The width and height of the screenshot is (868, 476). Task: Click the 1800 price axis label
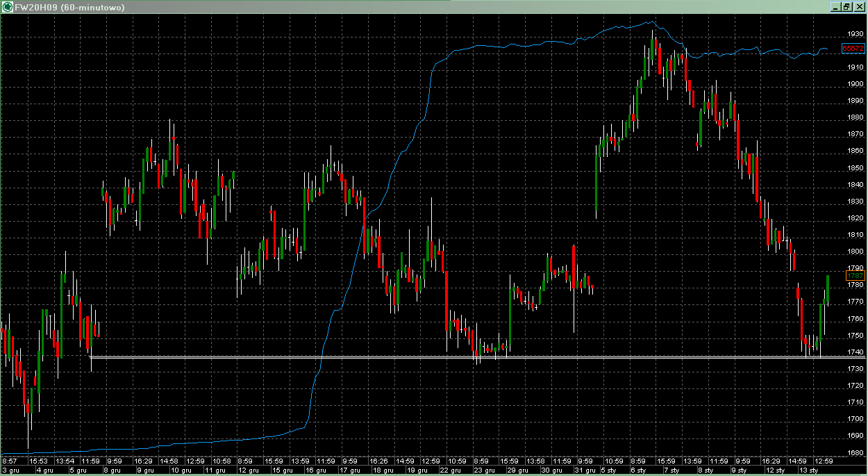tap(856, 252)
